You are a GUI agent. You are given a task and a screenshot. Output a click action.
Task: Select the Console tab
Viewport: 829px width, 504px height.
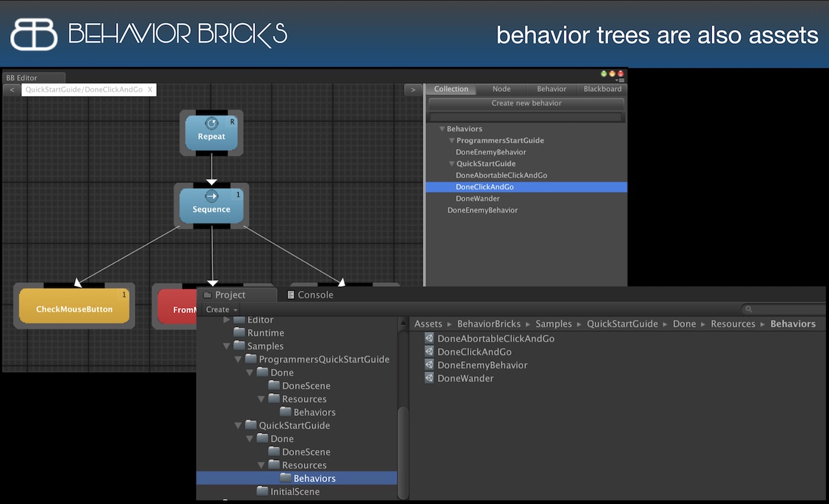pyautogui.click(x=310, y=294)
